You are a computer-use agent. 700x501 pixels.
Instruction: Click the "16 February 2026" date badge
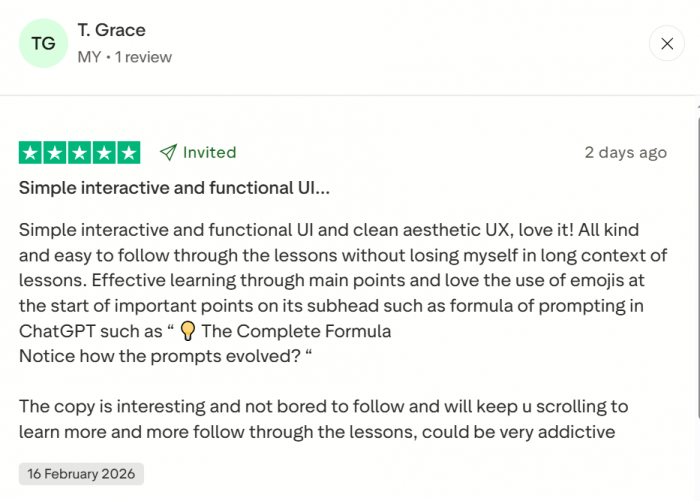click(x=81, y=474)
